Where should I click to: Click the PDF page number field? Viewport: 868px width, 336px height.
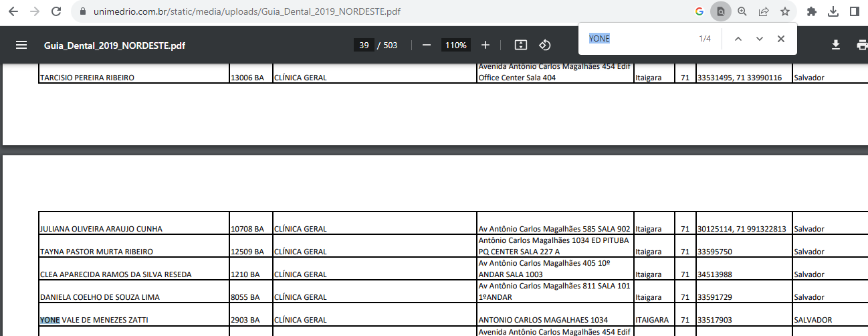click(x=364, y=46)
